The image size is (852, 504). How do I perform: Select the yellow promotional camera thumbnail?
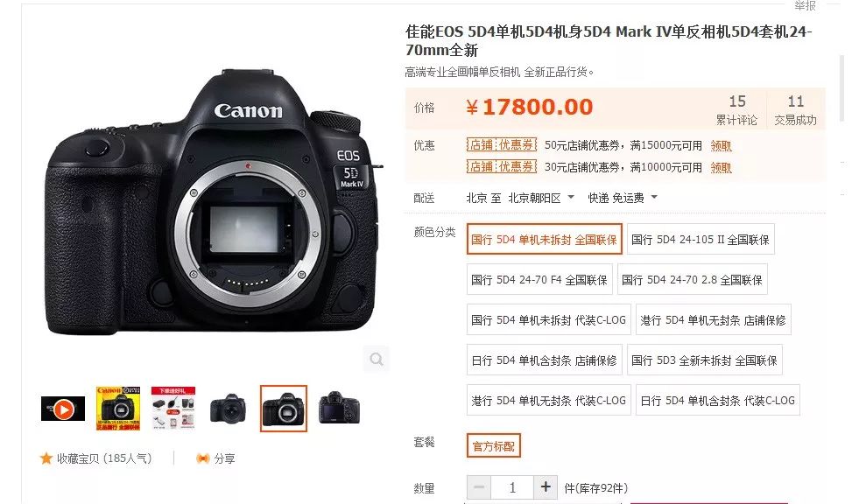118,409
